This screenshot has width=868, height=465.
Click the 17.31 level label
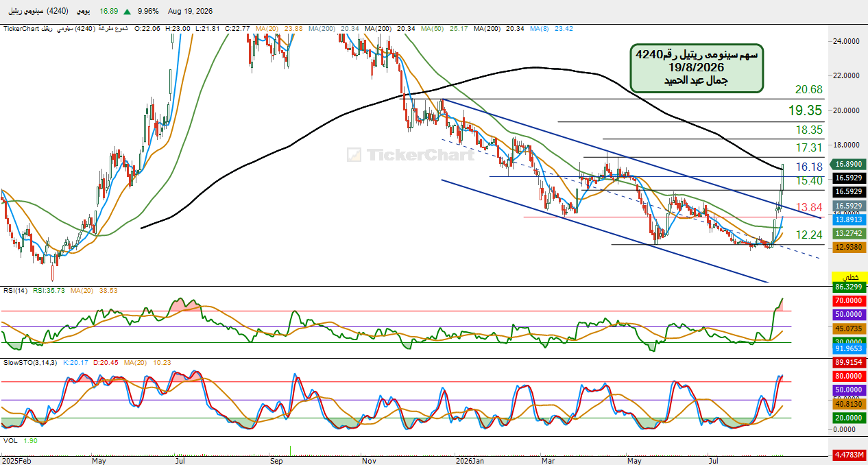coord(809,148)
